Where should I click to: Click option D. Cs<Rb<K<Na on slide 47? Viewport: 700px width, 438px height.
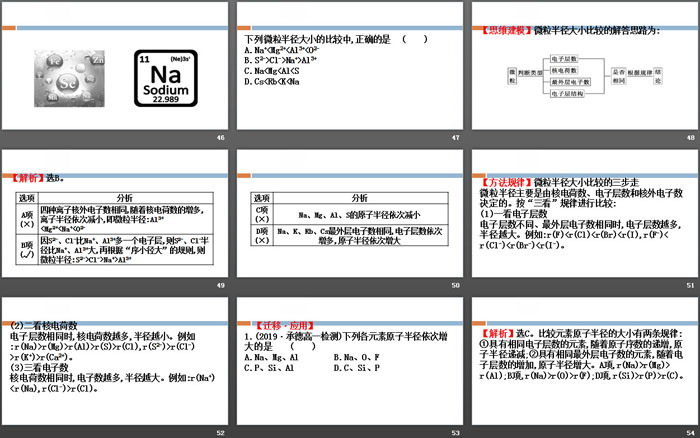[x=271, y=82]
